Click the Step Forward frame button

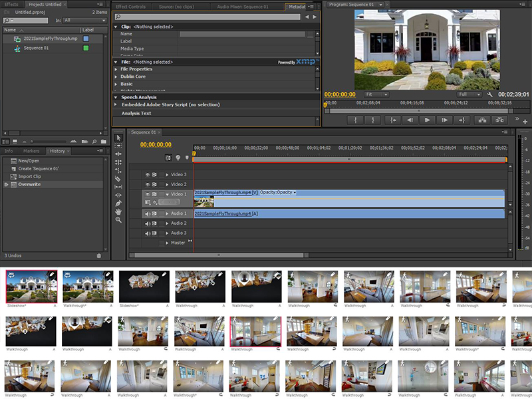(x=444, y=120)
